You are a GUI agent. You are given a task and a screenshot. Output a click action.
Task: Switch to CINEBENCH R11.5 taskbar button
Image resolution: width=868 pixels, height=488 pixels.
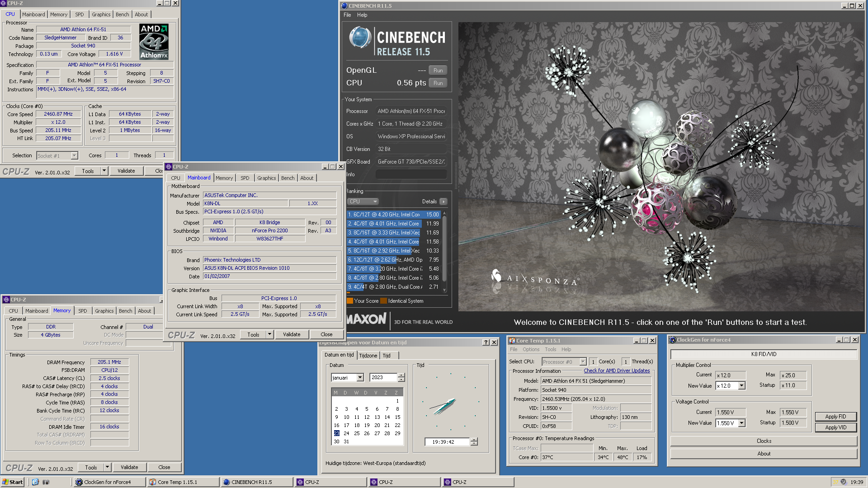(x=257, y=482)
